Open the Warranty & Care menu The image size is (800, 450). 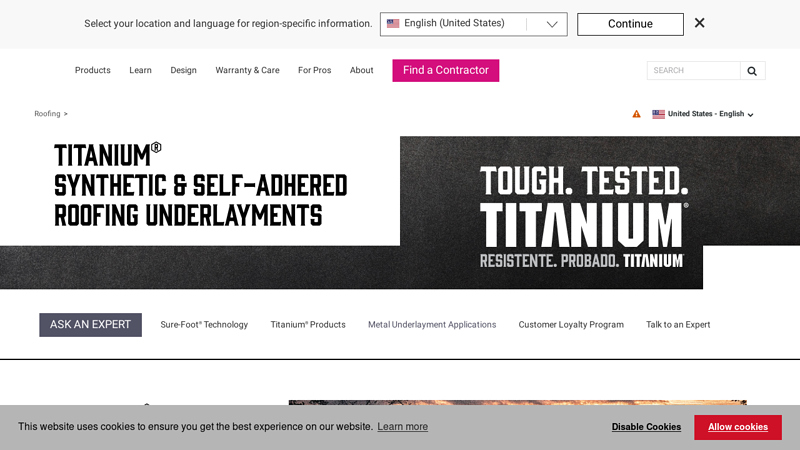(247, 70)
